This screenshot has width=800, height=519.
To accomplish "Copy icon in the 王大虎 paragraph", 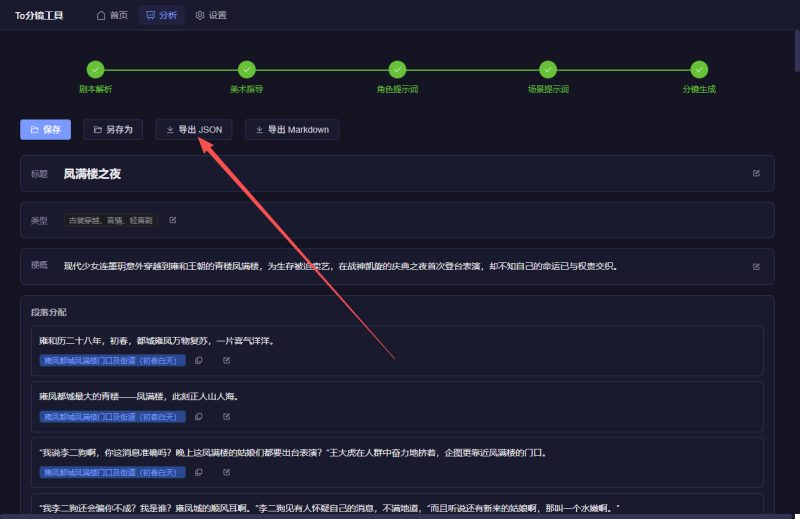I will (x=198, y=472).
